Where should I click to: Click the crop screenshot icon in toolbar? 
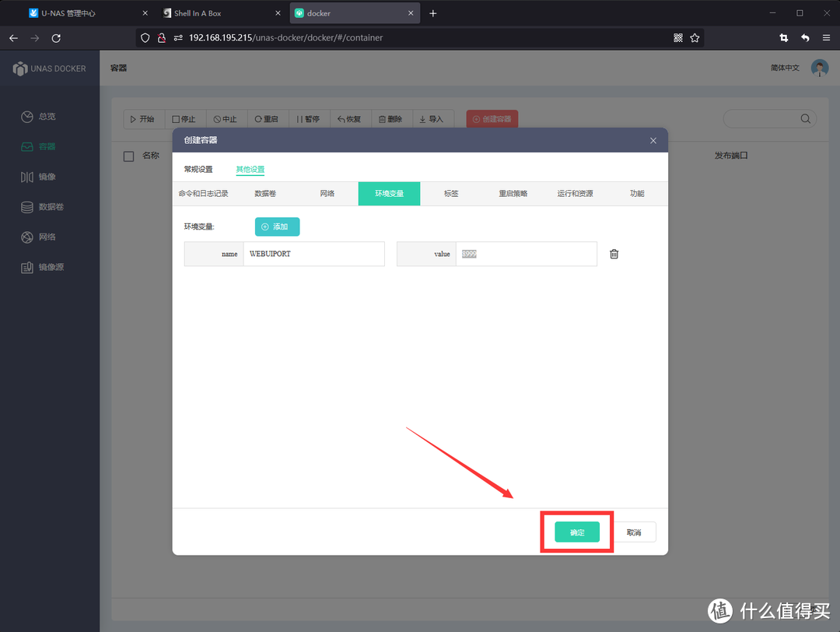click(x=784, y=38)
